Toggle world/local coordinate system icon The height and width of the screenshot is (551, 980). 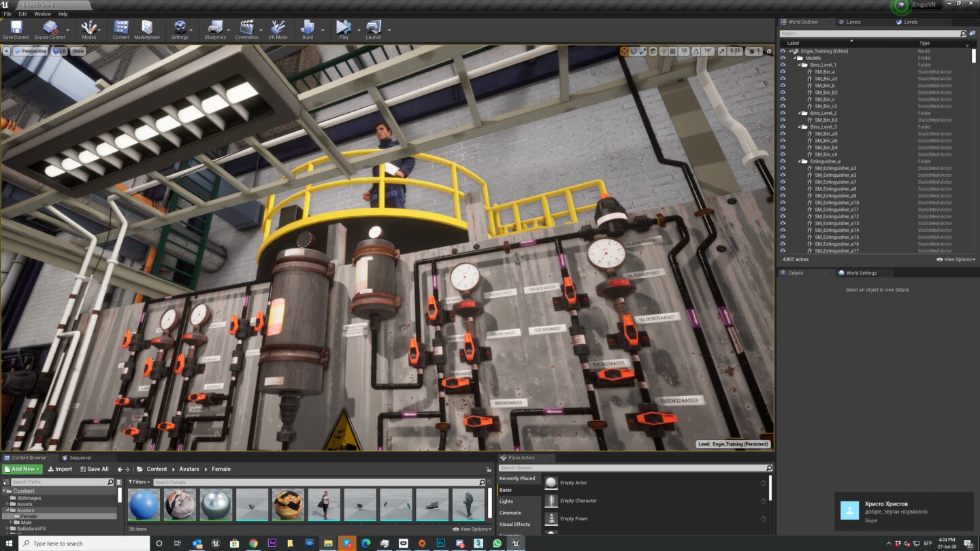click(x=653, y=51)
